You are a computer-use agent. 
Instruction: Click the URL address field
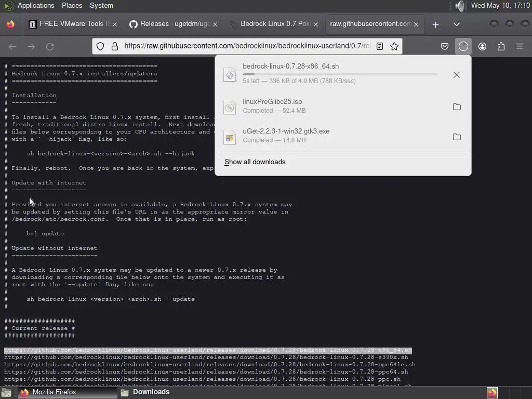(247, 46)
